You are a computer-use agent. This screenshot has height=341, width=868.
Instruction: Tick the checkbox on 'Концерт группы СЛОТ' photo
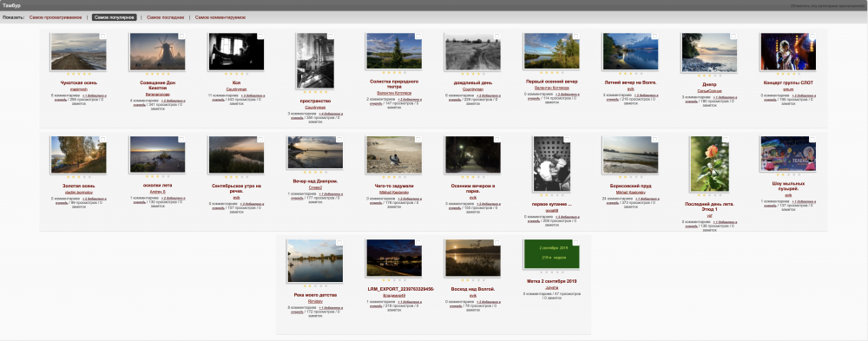[812, 36]
